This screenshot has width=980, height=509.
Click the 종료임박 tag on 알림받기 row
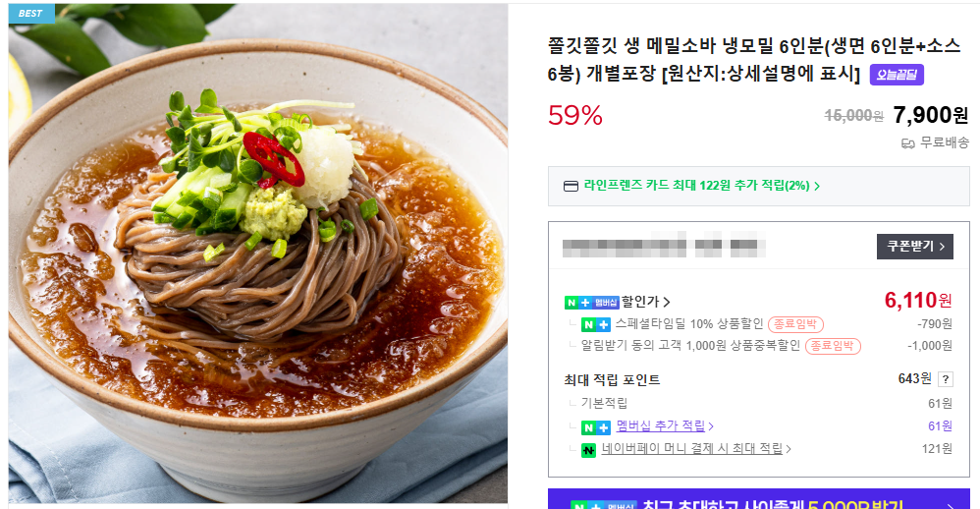point(833,346)
